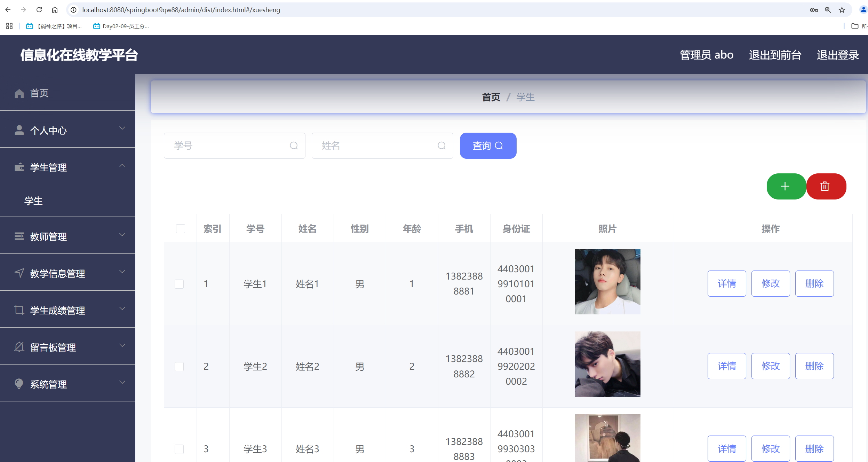The width and height of the screenshot is (868, 462).
Task: Click the 首页 home icon in sidebar
Action: point(19,93)
